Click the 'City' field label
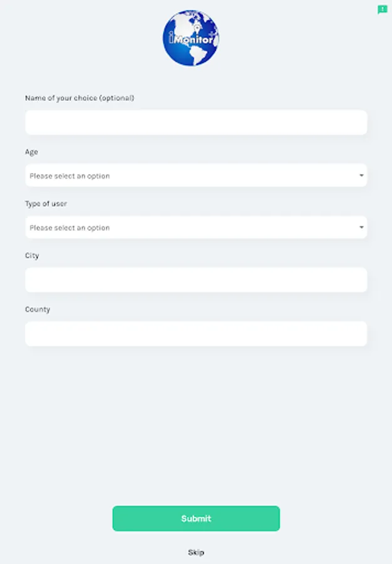 point(32,256)
